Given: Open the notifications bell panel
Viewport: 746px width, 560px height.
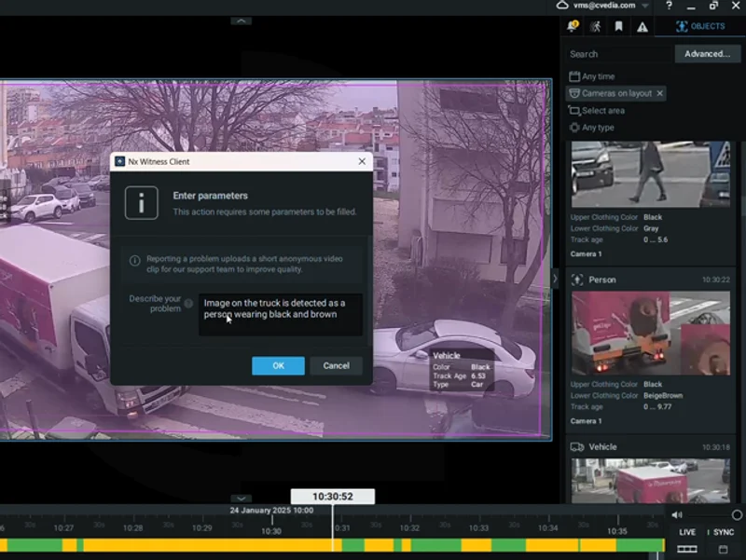Looking at the screenshot, I should (573, 26).
